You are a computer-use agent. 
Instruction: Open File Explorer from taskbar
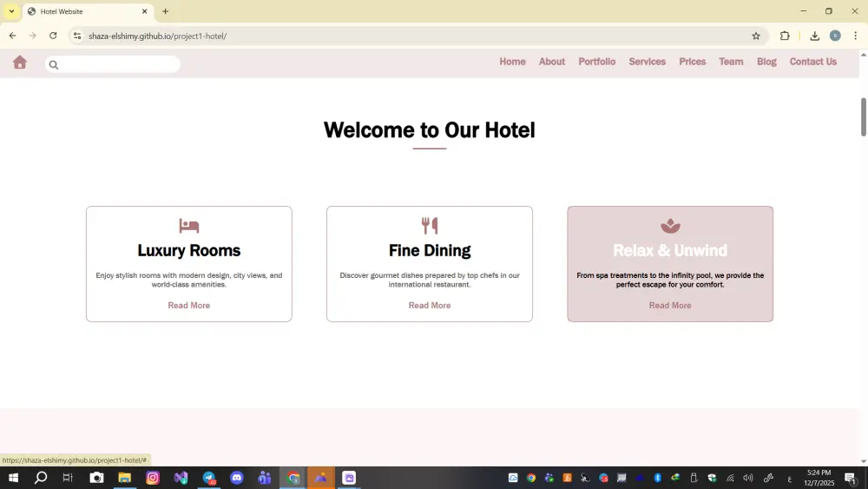coord(124,478)
